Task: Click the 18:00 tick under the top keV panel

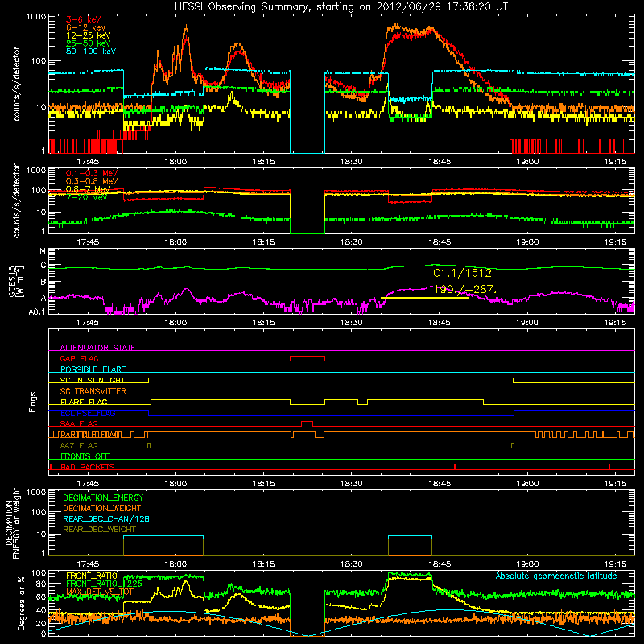Action: pos(175,162)
